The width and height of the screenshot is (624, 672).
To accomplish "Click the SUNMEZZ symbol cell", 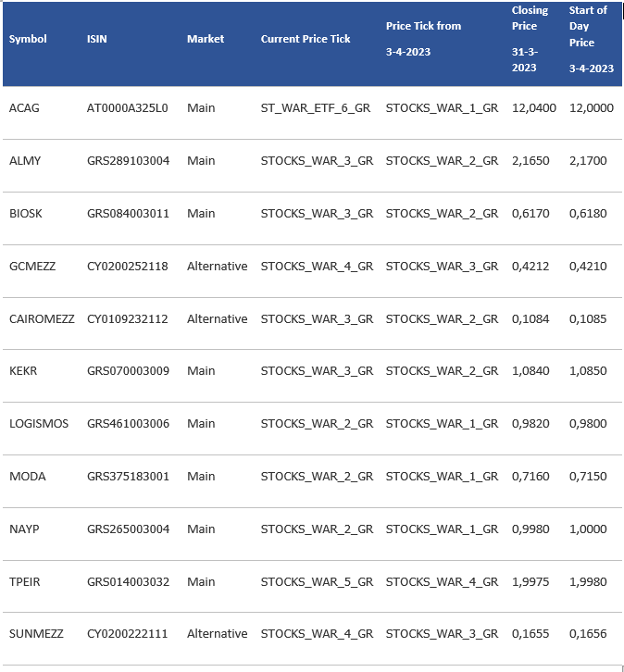I will click(x=36, y=634).
